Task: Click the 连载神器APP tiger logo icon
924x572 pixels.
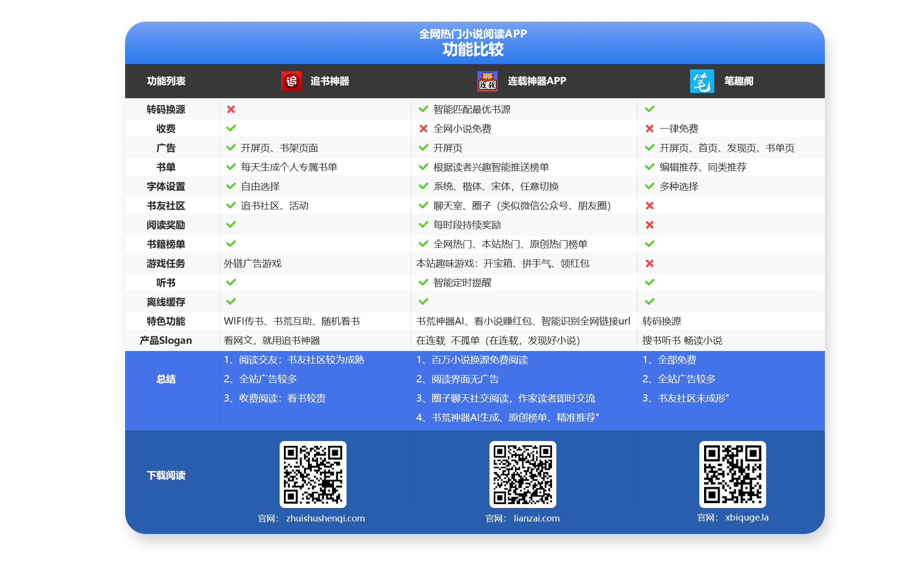Action: click(487, 81)
